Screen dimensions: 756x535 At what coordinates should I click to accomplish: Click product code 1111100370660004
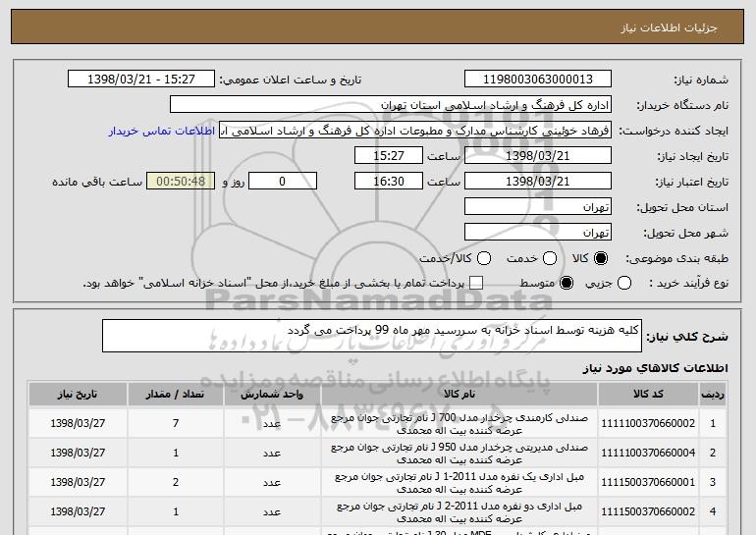648,454
